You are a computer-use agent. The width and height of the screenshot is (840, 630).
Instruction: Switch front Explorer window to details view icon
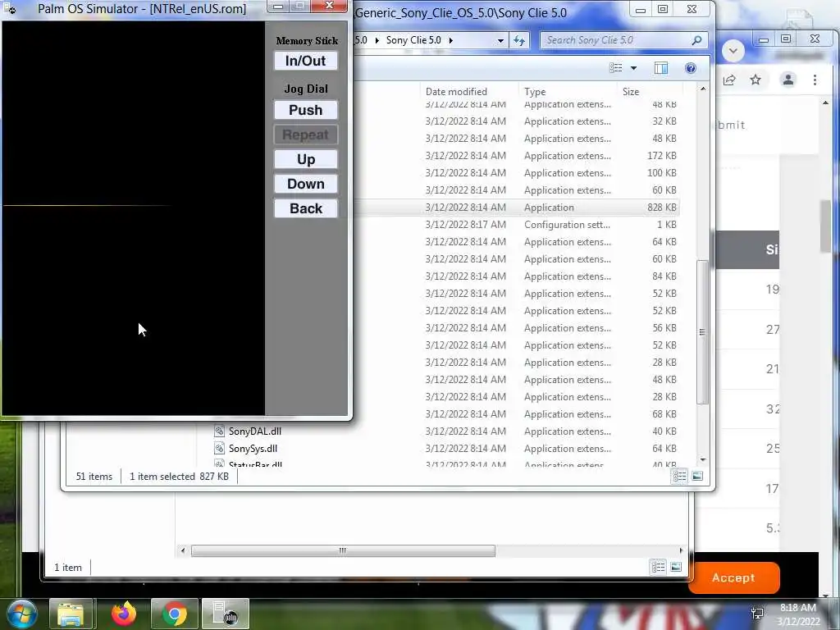pos(679,477)
